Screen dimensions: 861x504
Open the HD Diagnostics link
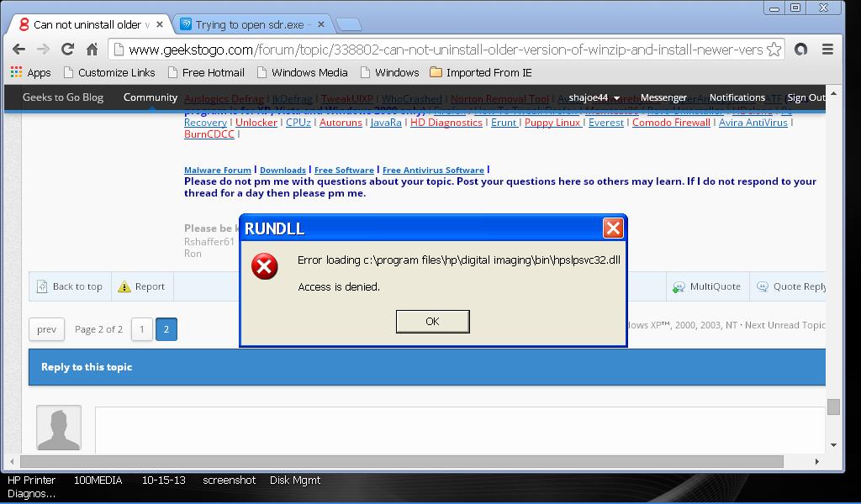tap(446, 123)
